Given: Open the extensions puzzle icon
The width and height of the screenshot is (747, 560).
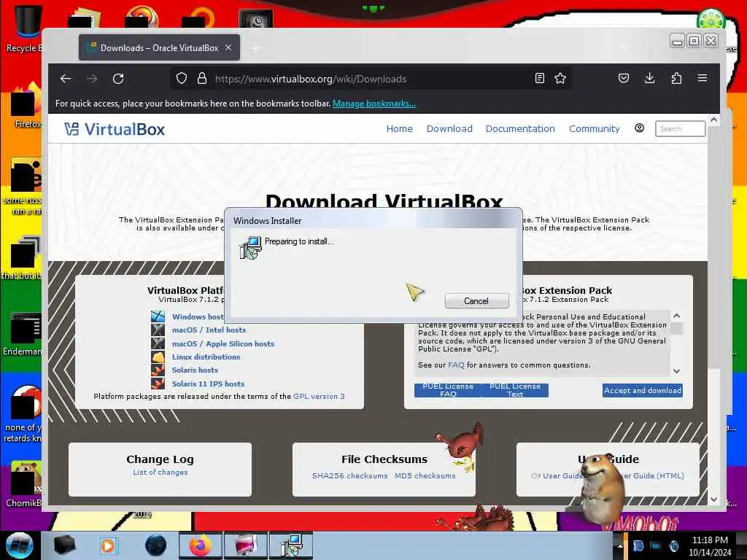Looking at the screenshot, I should pos(676,78).
